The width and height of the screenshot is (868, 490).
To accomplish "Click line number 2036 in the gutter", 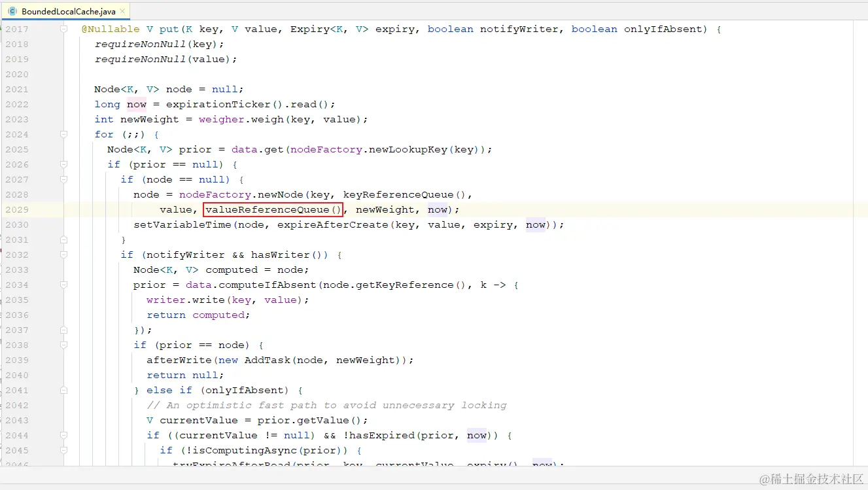I will click(x=17, y=315).
